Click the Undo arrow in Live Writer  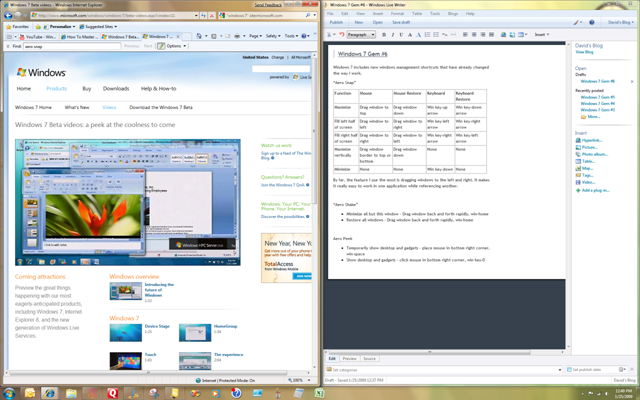coord(339,33)
